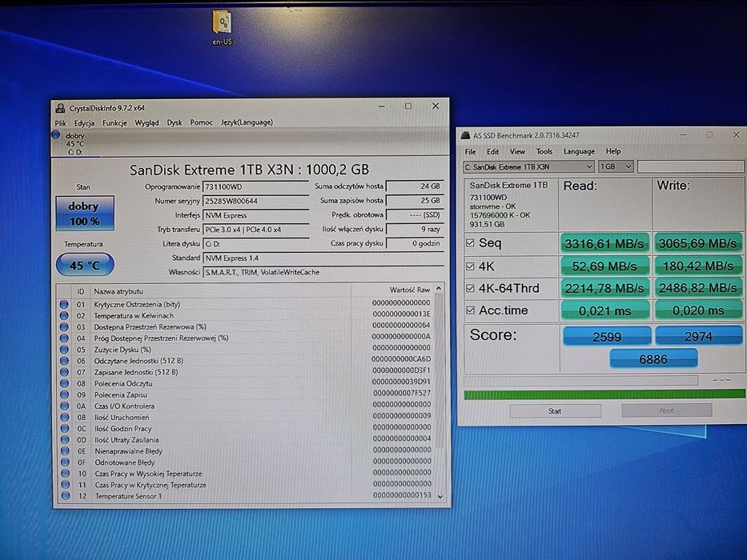
Task: Click the Seq read result 3316,61 MB/s
Action: pos(604,243)
